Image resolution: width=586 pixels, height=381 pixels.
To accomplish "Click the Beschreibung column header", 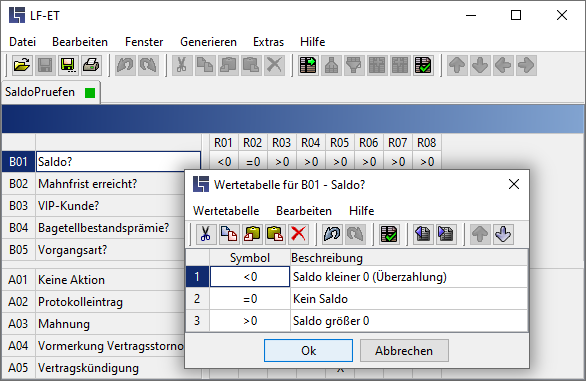I will tap(409, 258).
